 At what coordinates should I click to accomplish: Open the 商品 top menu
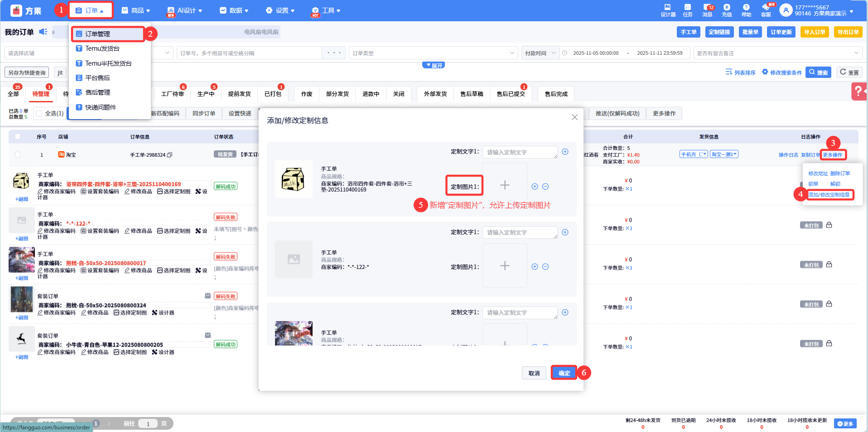coord(135,10)
